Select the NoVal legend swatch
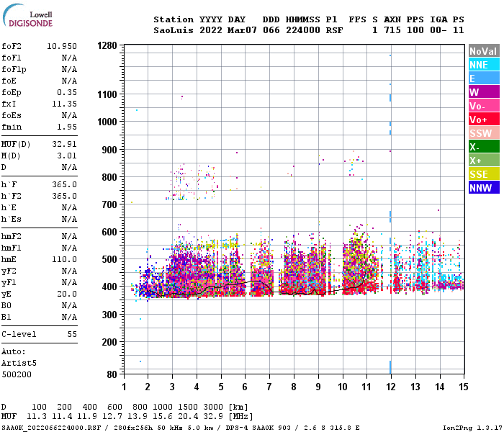504x432 pixels. click(x=484, y=51)
